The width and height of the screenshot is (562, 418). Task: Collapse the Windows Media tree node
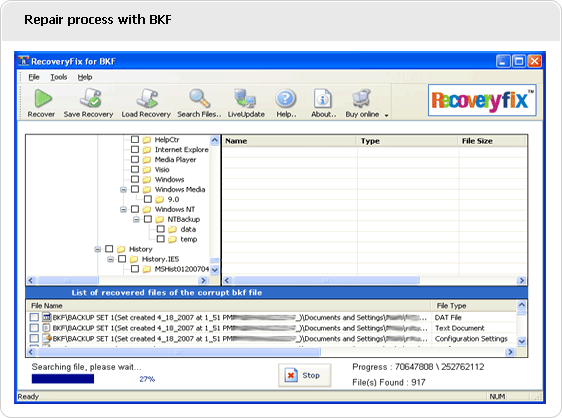click(123, 190)
